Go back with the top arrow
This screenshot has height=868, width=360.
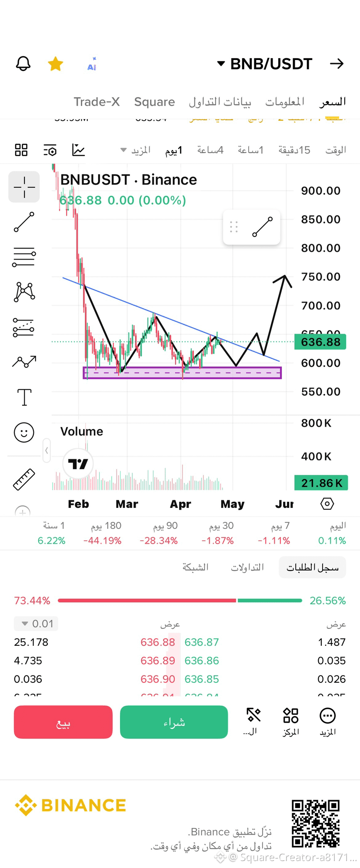(337, 64)
